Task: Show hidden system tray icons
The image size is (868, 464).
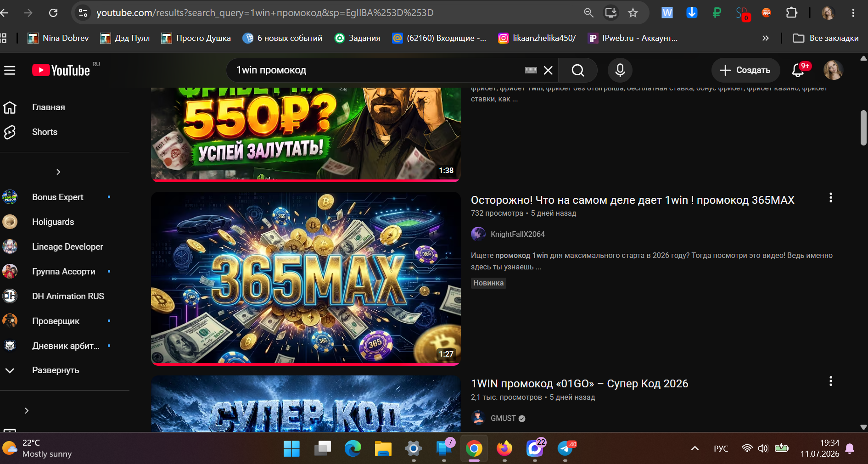Action: [x=695, y=448]
